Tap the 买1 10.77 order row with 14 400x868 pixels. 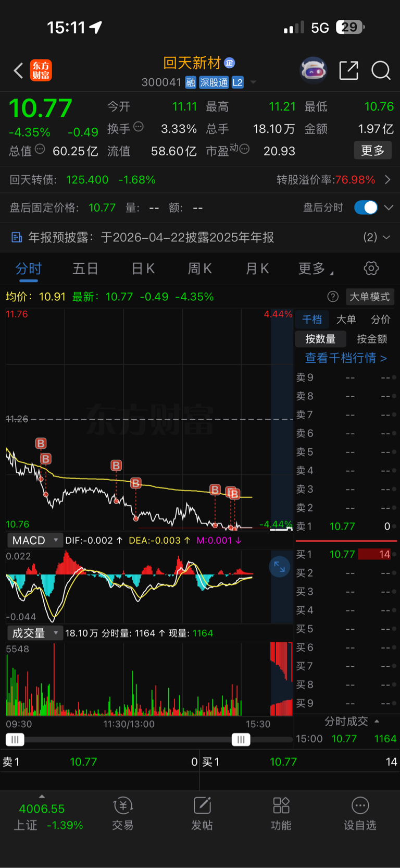coord(346,554)
